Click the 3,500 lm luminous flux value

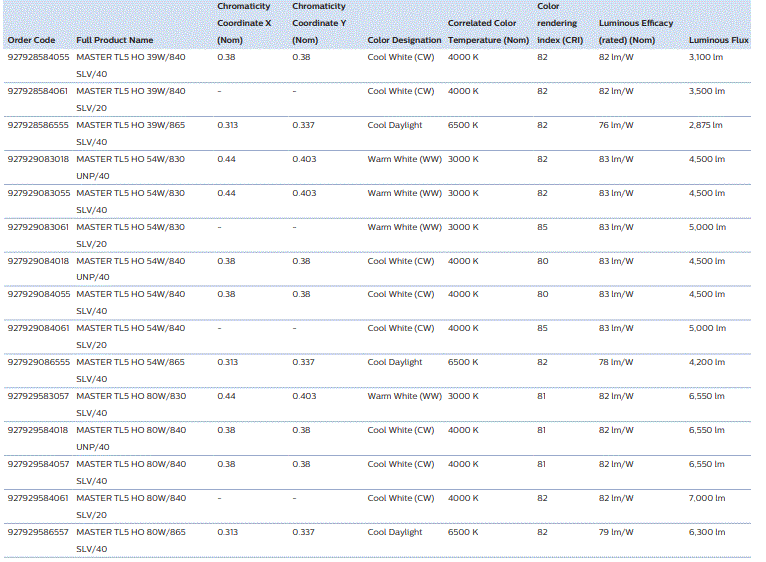click(x=707, y=91)
